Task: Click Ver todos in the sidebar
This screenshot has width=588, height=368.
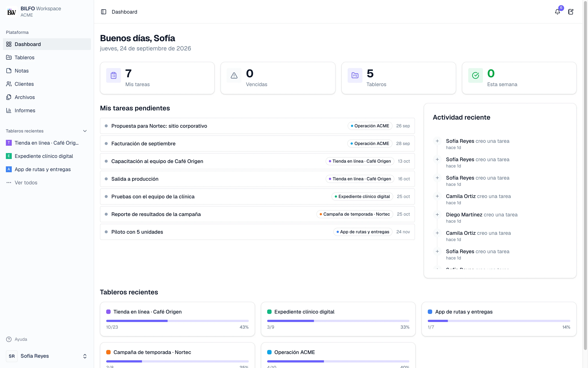Action: click(47, 183)
